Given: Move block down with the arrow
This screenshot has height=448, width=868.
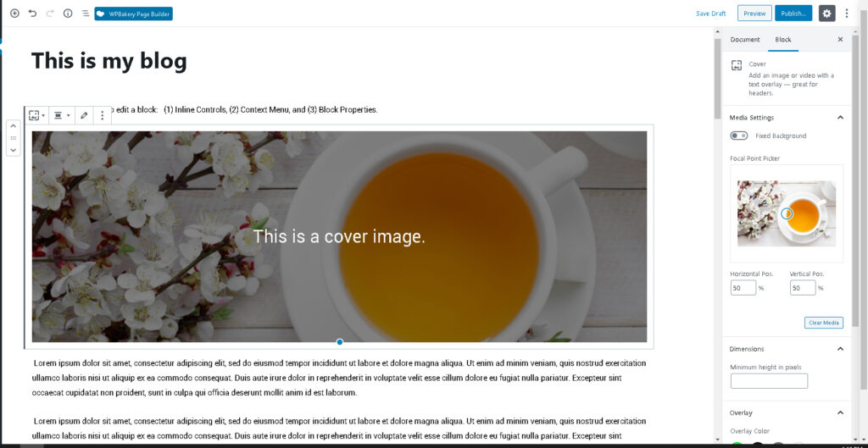Looking at the screenshot, I should [x=13, y=149].
